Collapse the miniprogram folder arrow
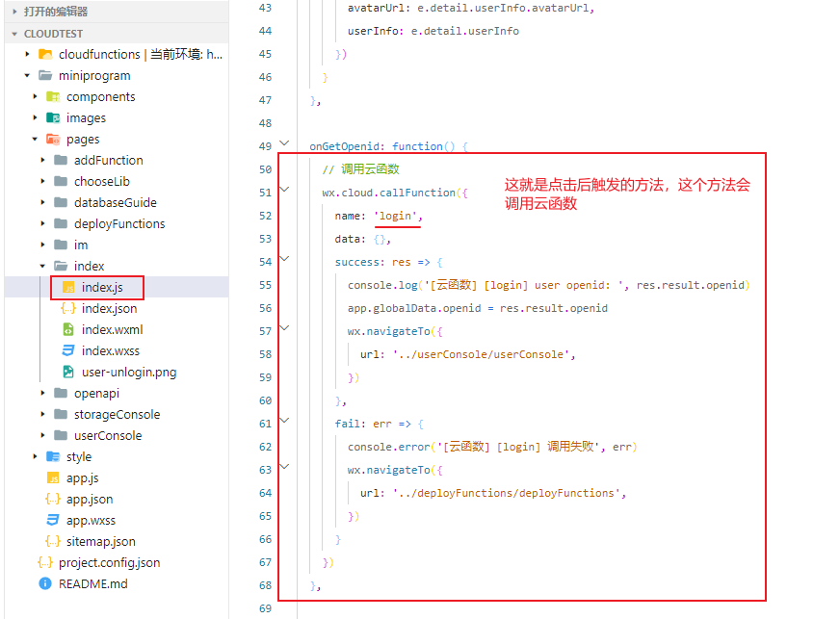 pyautogui.click(x=27, y=75)
